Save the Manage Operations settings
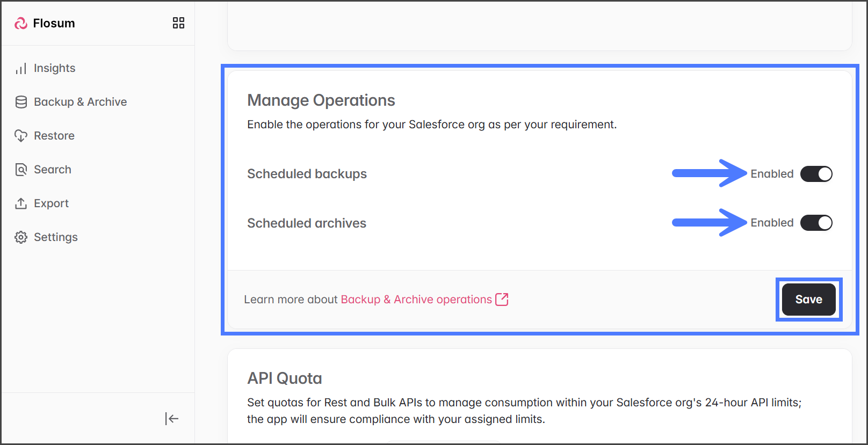The width and height of the screenshot is (868, 445). 808,300
